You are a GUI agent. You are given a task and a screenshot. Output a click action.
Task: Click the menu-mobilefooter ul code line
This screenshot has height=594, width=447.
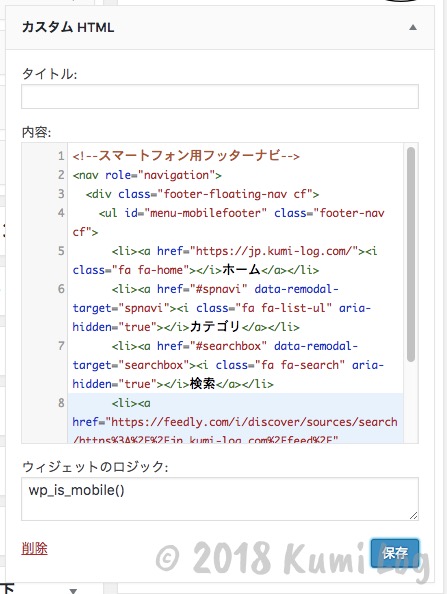[241, 213]
